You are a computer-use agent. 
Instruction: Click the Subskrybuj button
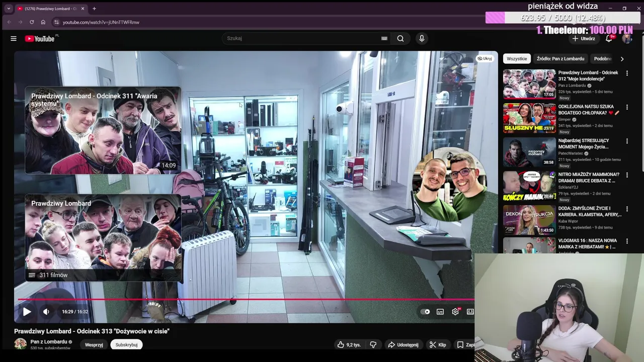point(126,345)
